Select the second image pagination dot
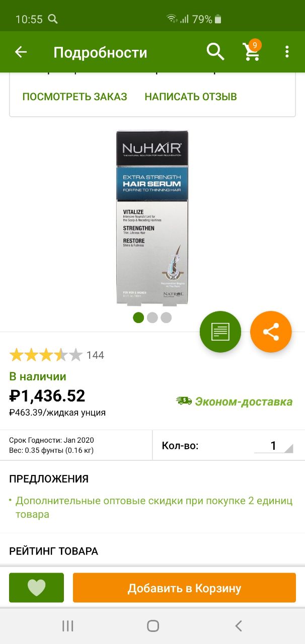This screenshot has width=305, height=644. 152,317
